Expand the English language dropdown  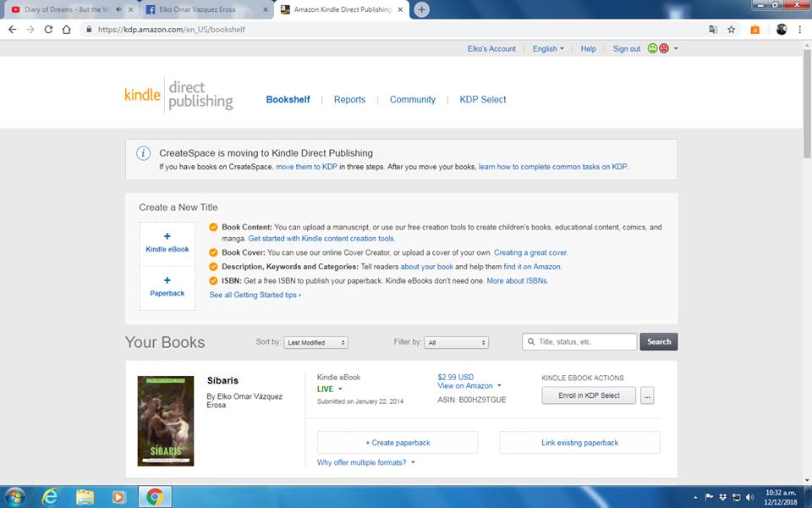pos(548,49)
